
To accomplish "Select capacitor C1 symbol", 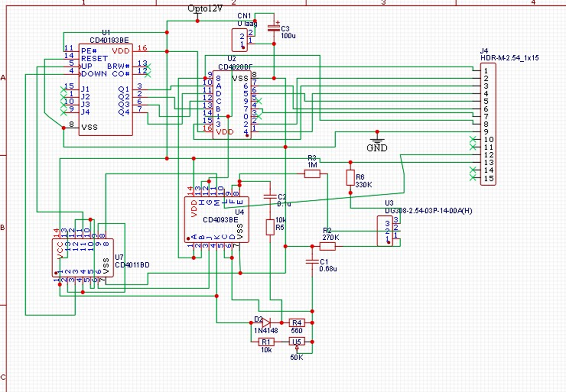I will 312,262.
